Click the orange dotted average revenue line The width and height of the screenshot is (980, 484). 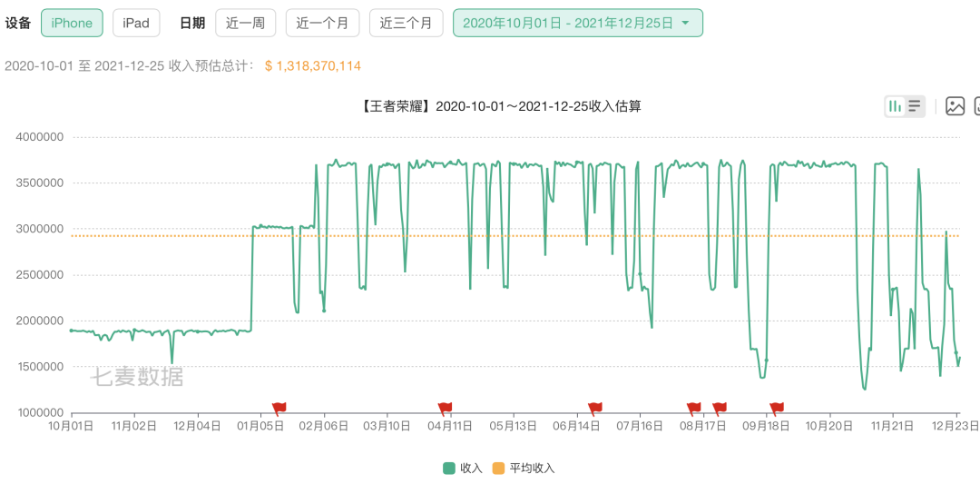(515, 236)
